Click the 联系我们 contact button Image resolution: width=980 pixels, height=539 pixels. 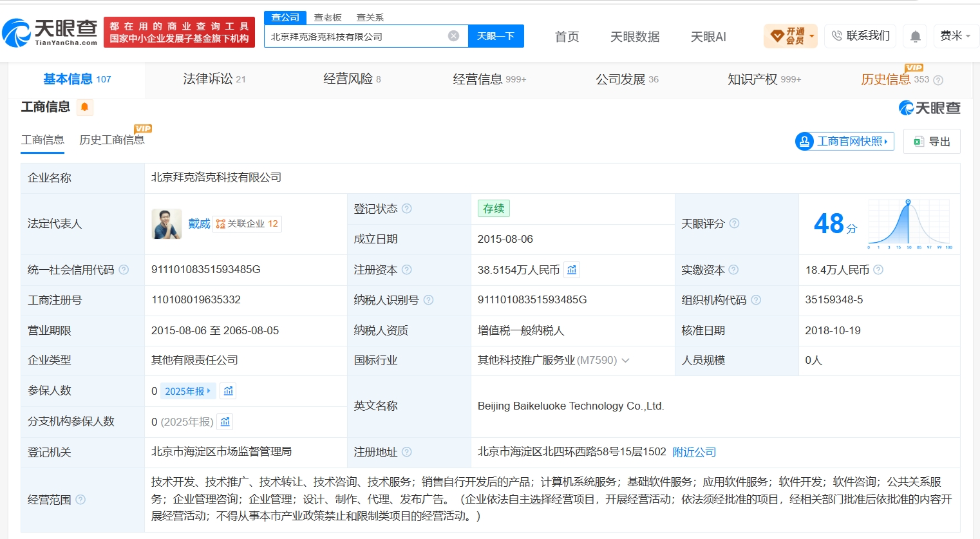[861, 35]
